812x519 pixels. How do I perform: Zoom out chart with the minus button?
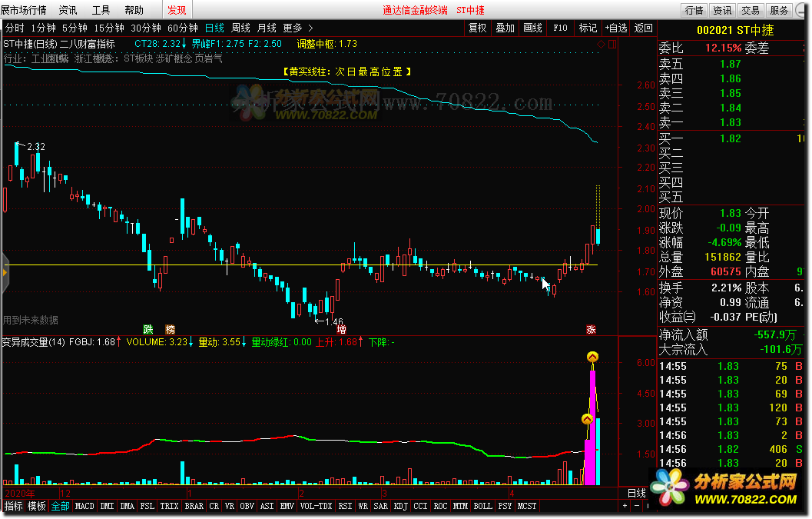tap(636, 506)
